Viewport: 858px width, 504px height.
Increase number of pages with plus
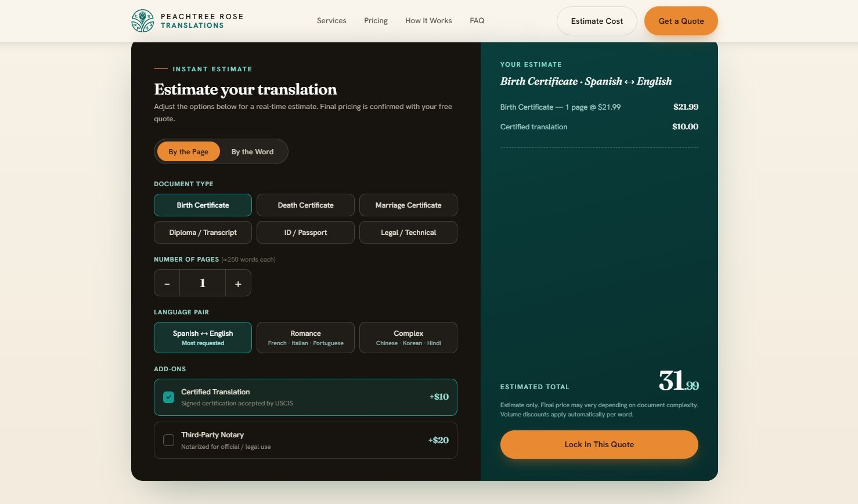tap(238, 283)
